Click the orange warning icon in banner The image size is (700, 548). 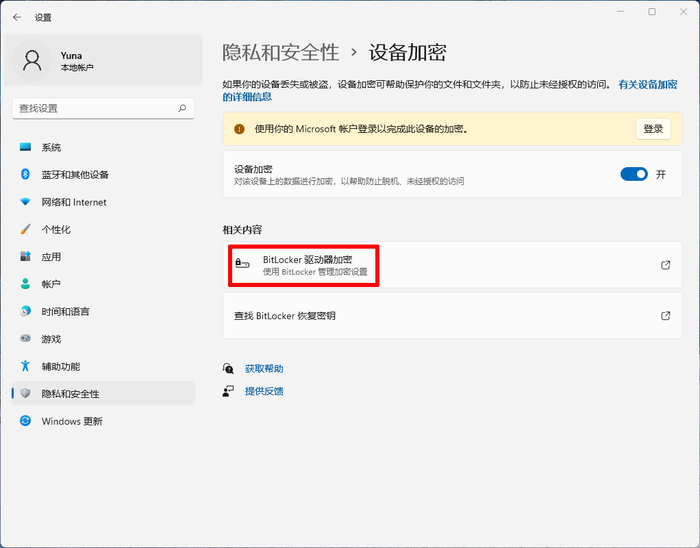[x=239, y=129]
